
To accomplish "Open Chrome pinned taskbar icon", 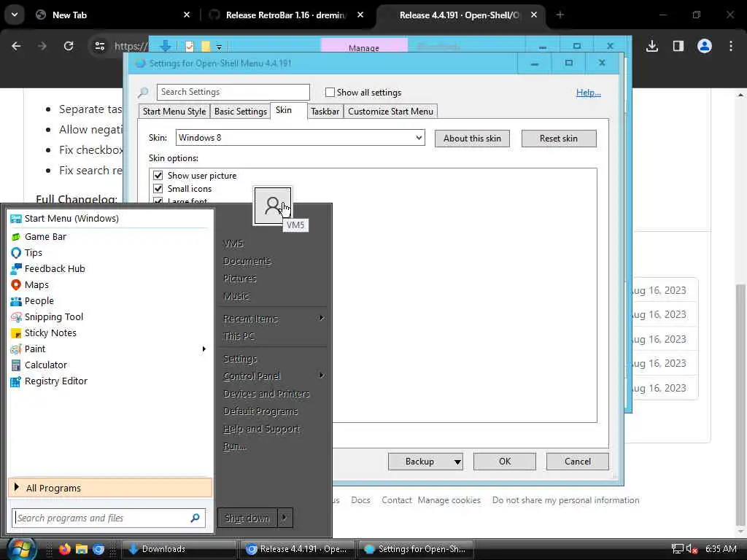I will click(x=98, y=549).
